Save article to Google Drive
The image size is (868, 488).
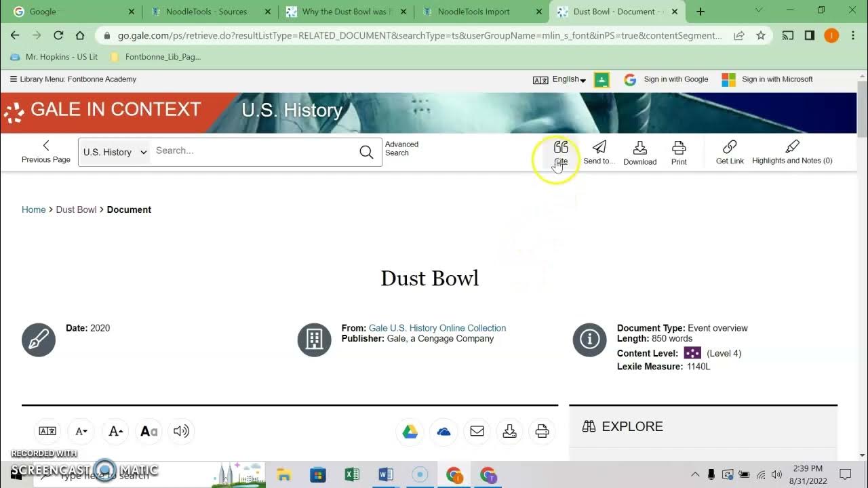(410, 432)
